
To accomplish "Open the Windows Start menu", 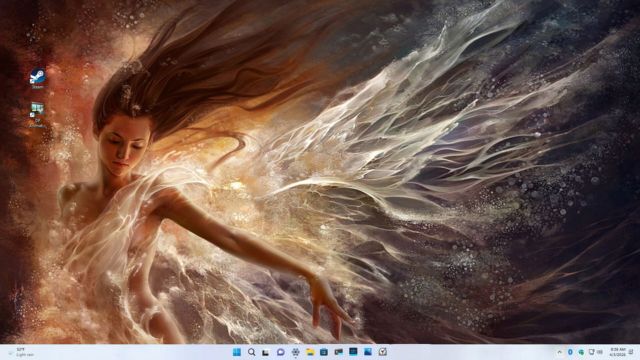I will (x=237, y=352).
